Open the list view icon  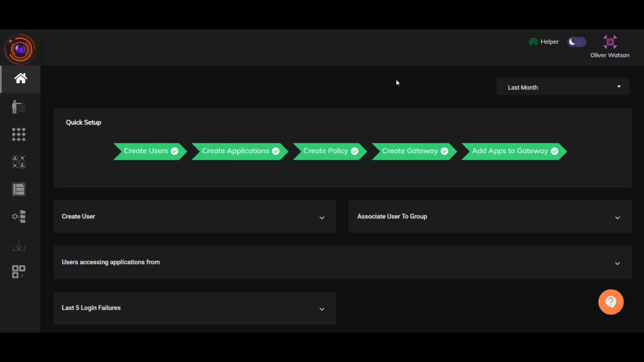tap(18, 189)
